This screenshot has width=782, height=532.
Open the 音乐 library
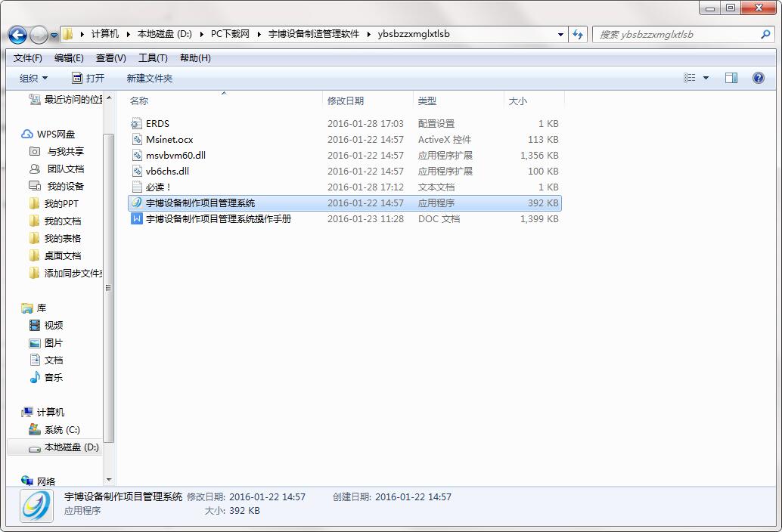(x=46, y=378)
